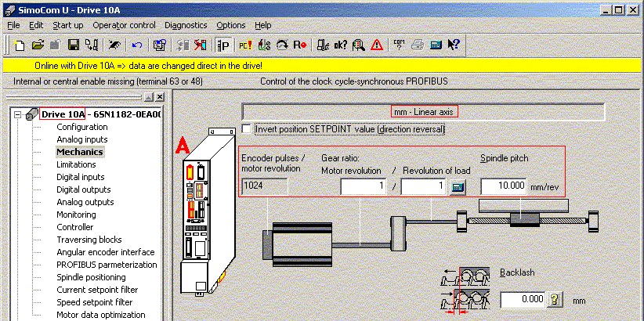
Task: Click the grayed-out toolbar icon beside Open
Action: pos(56,45)
